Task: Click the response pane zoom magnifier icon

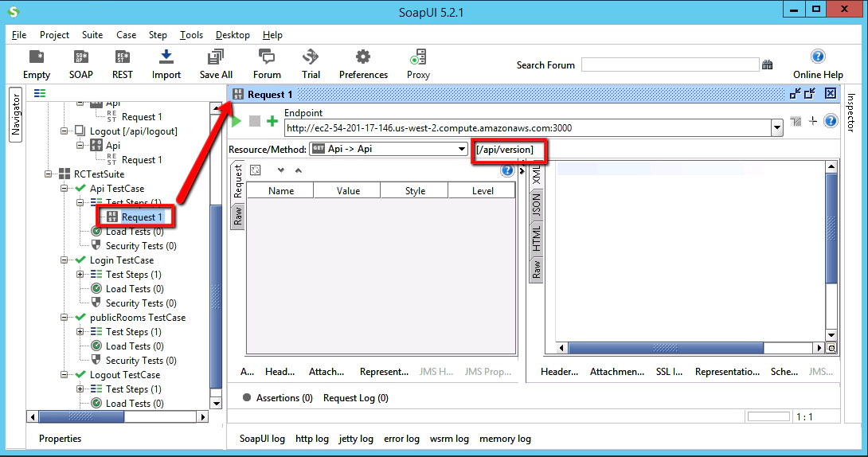Action: 831,348
